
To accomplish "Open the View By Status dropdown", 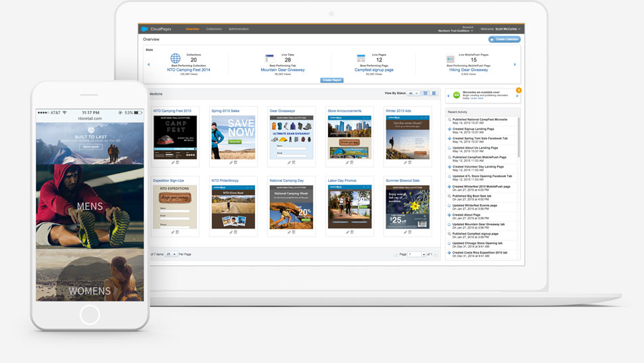I will tap(413, 93).
